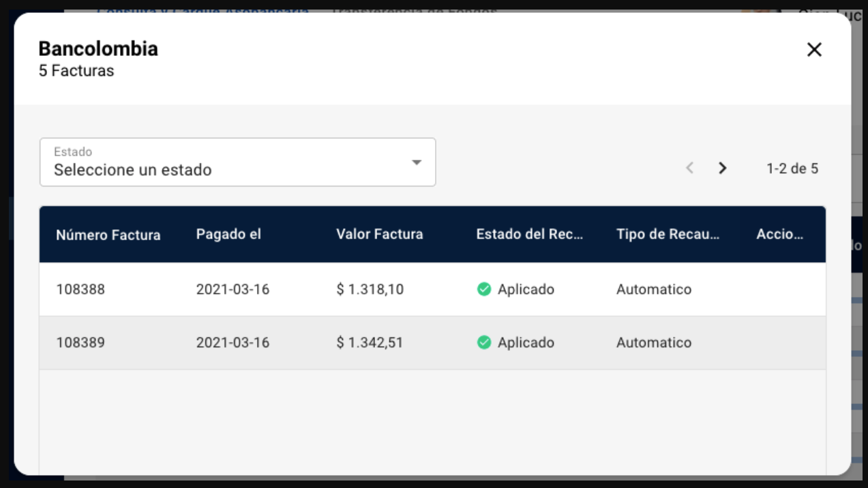Screen dimensions: 868x488
Task: Click the payment date in row 108388
Action: coord(233,289)
